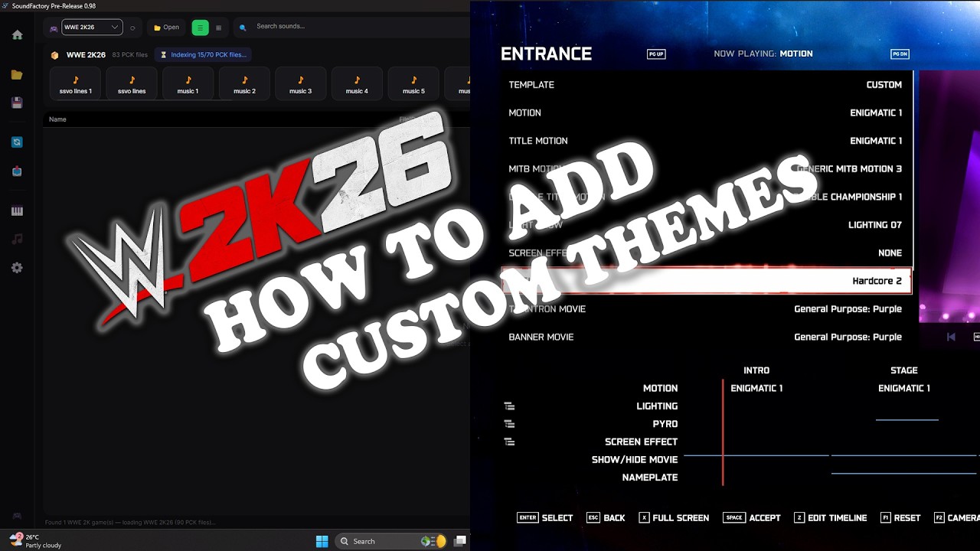The height and width of the screenshot is (551, 980).
Task: Select the TITLE MOTION row
Action: [706, 141]
